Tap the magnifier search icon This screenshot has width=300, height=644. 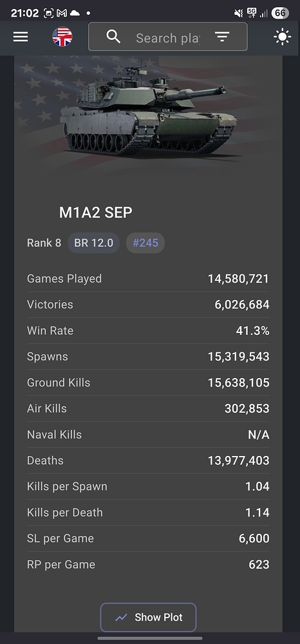[x=113, y=37]
